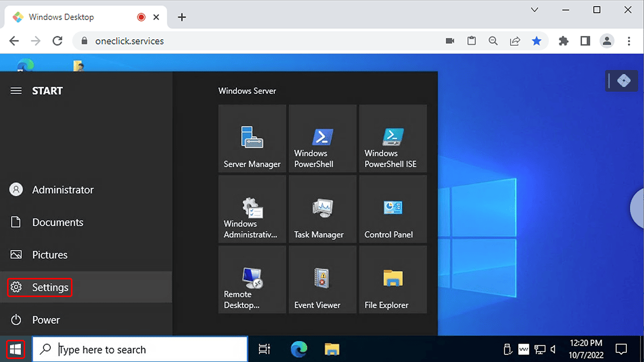Open Windows Administrative Tools tile
This screenshot has width=644, height=362.
[252, 209]
